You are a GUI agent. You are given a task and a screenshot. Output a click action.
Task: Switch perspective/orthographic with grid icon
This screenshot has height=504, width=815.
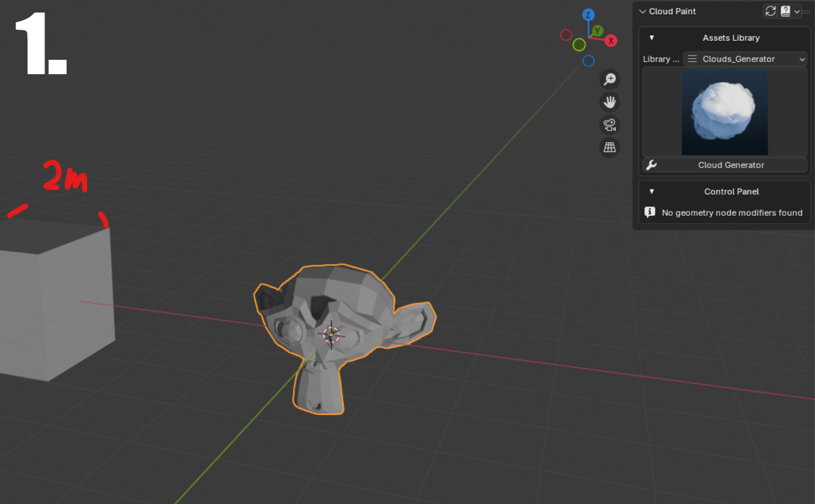point(610,147)
